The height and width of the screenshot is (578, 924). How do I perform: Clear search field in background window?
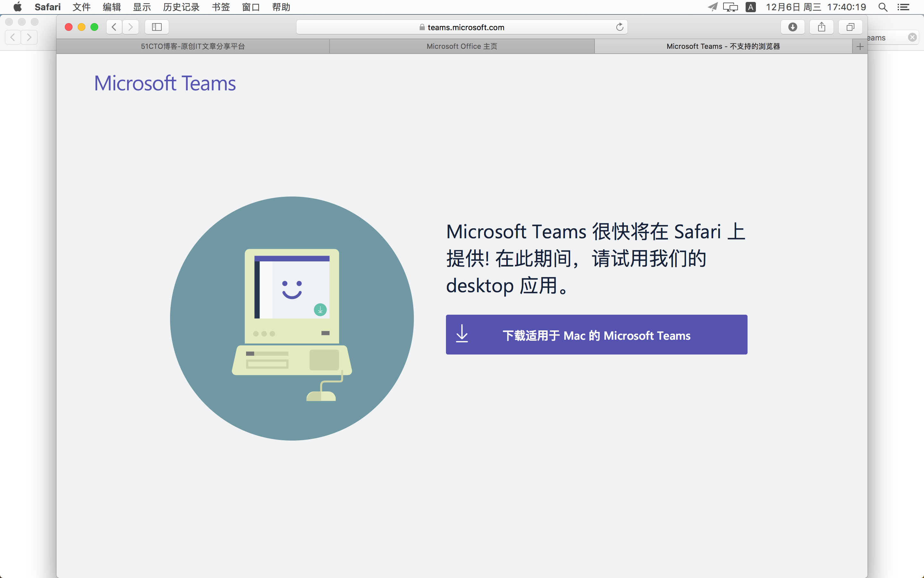click(x=912, y=37)
